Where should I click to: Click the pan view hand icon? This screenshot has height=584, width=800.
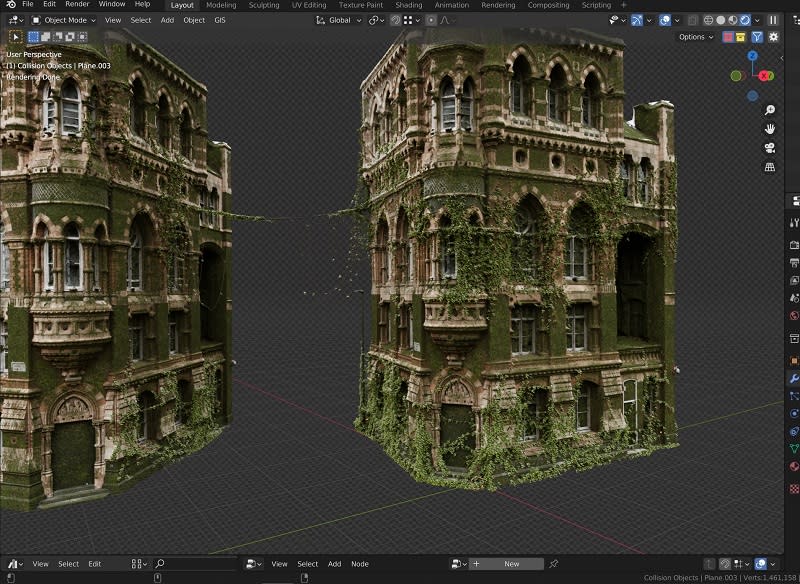point(770,129)
